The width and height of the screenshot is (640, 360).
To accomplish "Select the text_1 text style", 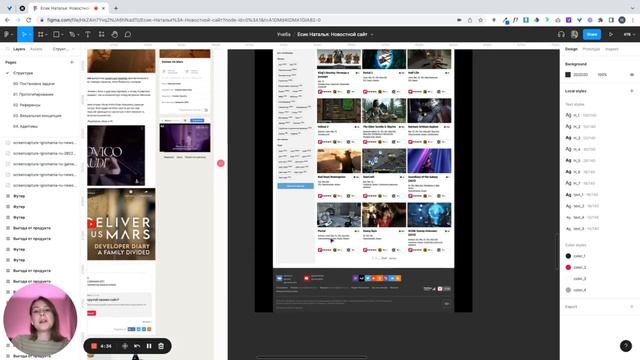I will (x=582, y=195).
